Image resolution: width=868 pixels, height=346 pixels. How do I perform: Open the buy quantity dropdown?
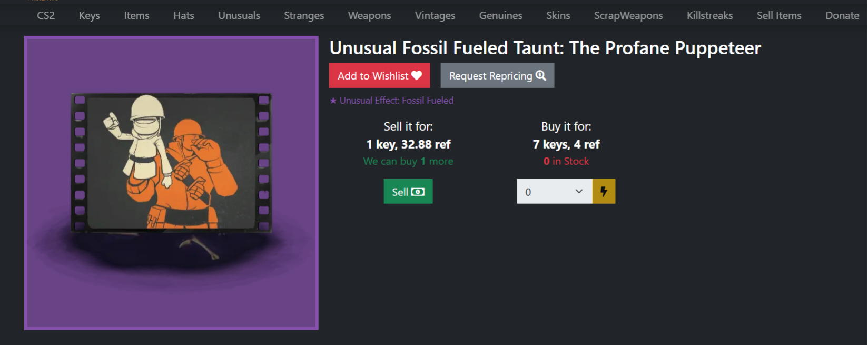[x=555, y=191]
